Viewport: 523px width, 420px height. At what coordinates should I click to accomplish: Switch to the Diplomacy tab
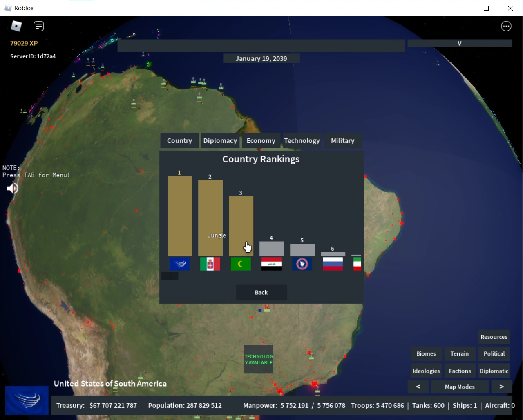pos(220,140)
